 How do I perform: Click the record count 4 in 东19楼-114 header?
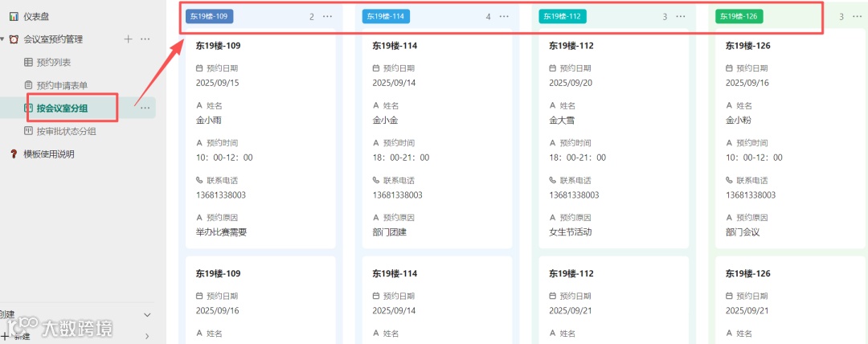489,17
